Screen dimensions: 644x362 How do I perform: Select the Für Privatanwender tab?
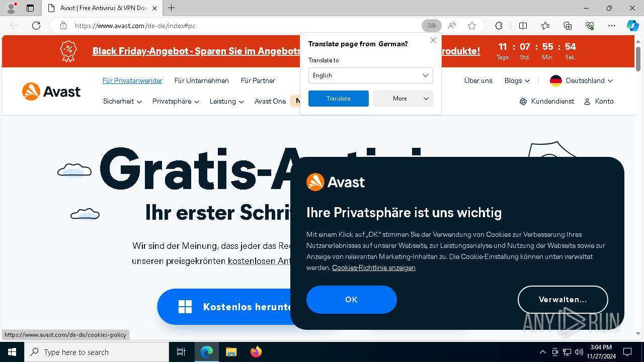(132, 80)
